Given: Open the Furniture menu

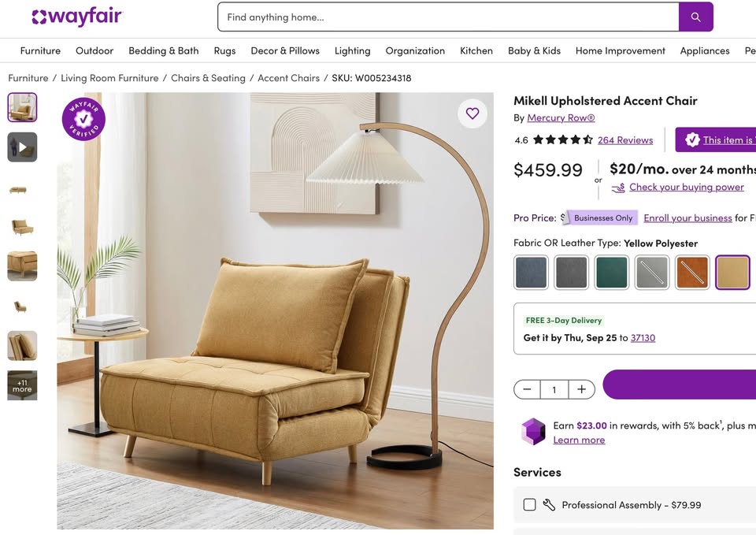Looking at the screenshot, I should click(x=40, y=50).
